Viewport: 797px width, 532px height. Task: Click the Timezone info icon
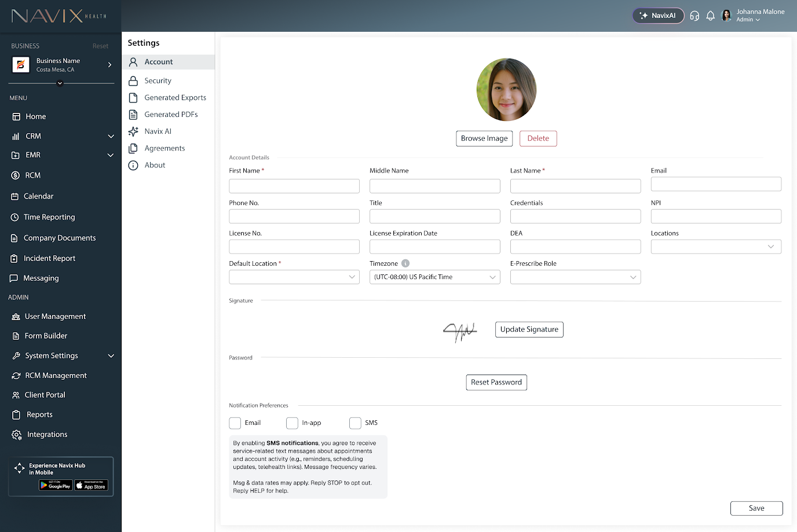point(405,263)
